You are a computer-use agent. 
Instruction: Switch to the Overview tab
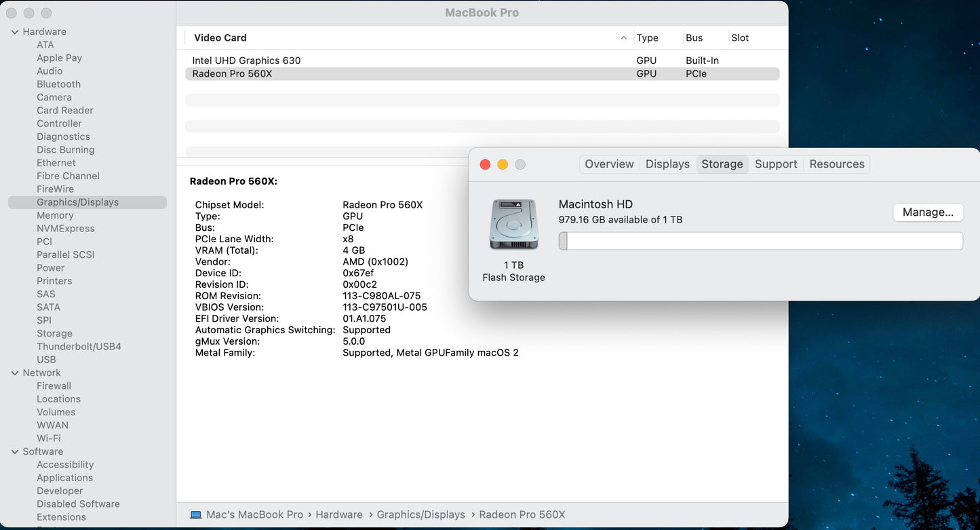point(608,164)
